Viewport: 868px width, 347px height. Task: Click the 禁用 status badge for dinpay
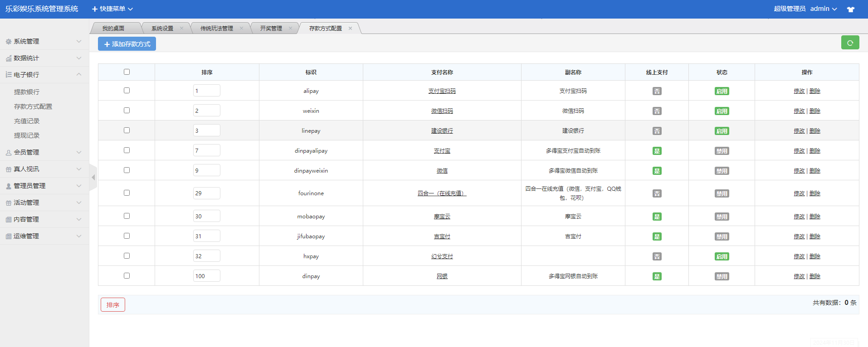pyautogui.click(x=722, y=276)
